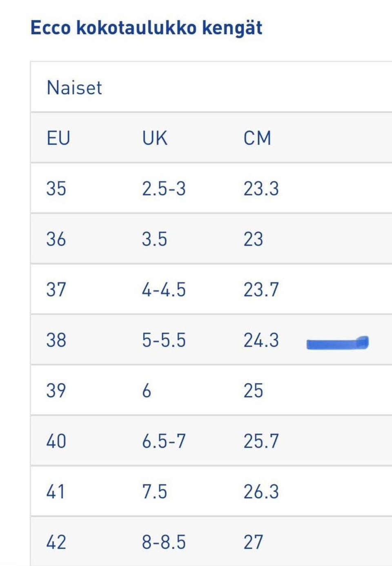Select EU size 39 cell
Viewport: 392px width, 566px height.
pyautogui.click(x=56, y=390)
